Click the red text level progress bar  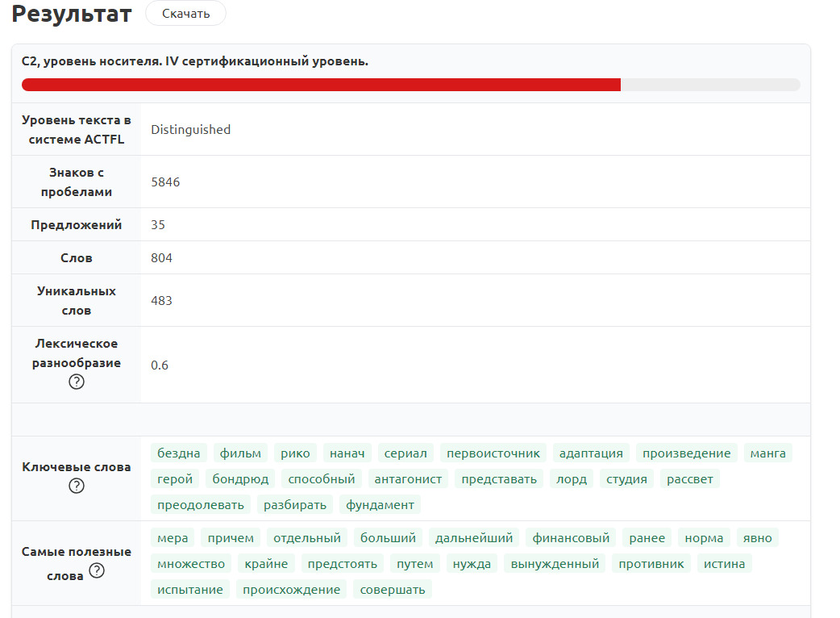point(321,85)
